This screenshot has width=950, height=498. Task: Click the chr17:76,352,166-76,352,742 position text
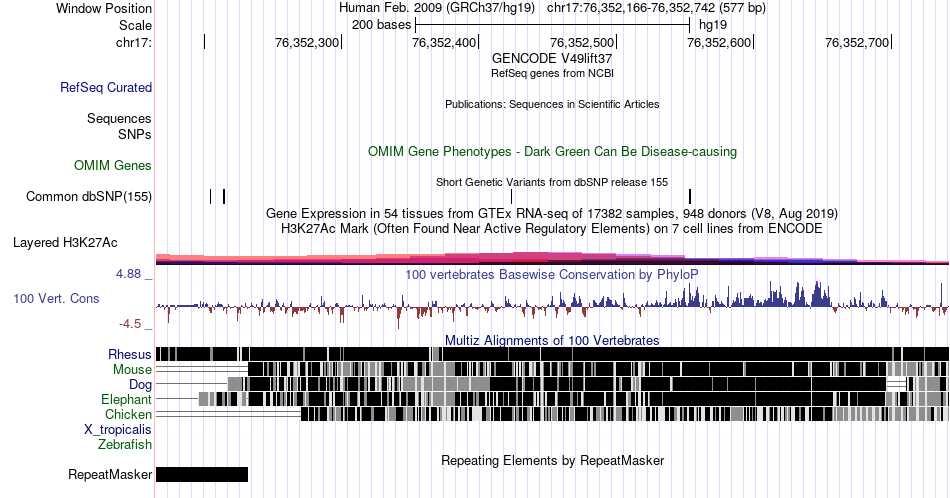656,8
